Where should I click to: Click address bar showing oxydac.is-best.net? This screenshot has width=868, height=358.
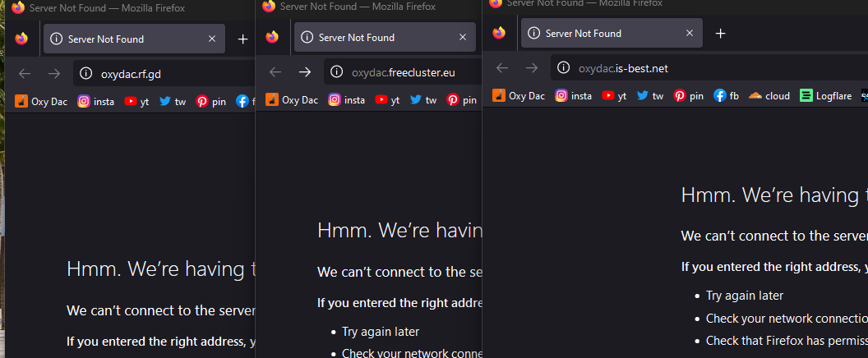coord(709,68)
